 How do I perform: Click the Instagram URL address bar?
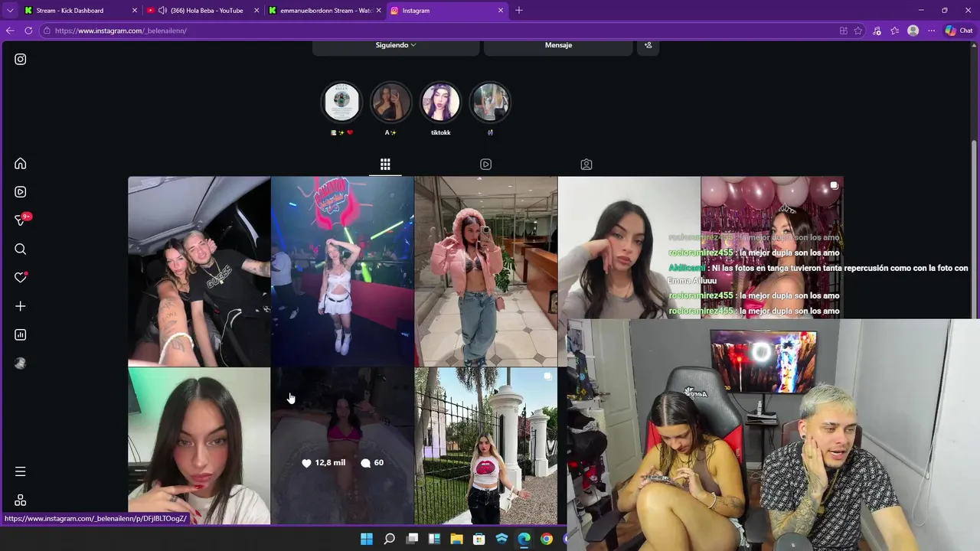point(436,31)
